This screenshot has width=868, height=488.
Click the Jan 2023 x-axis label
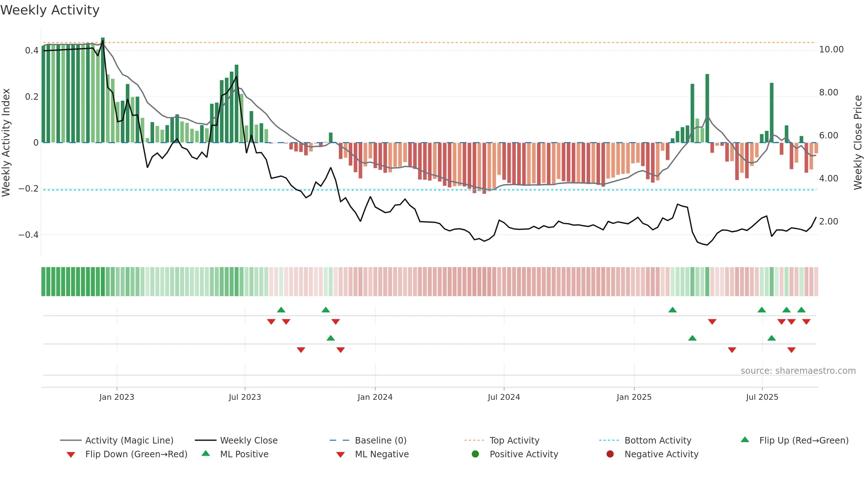pos(117,397)
